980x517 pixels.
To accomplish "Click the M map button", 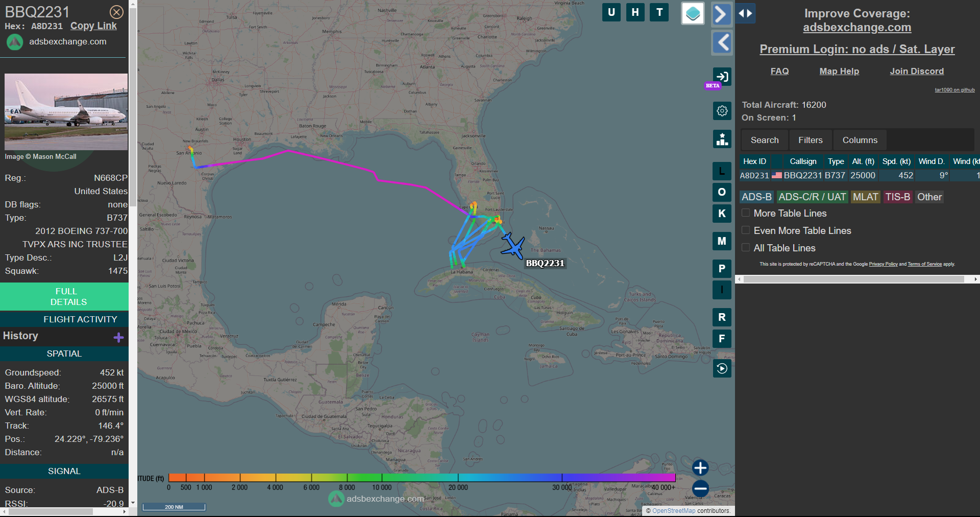I will 722,241.
